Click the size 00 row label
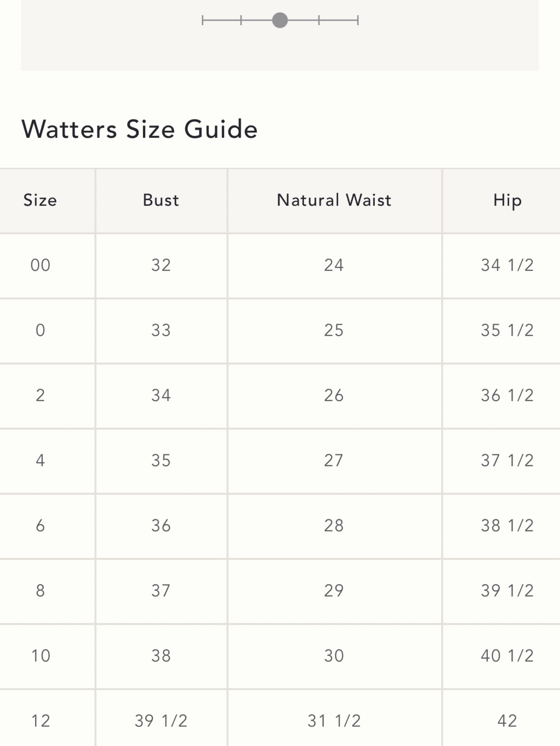Image resolution: width=560 pixels, height=746 pixels. tap(40, 265)
